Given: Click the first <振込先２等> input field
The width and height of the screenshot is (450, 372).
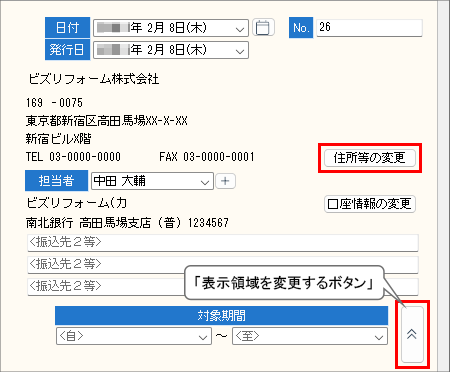Looking at the screenshot, I should 223,242.
